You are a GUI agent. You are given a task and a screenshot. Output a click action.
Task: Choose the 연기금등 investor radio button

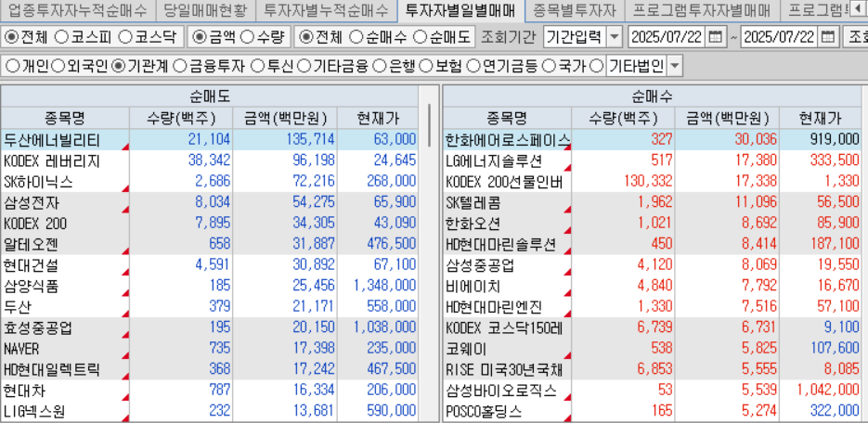(x=473, y=67)
